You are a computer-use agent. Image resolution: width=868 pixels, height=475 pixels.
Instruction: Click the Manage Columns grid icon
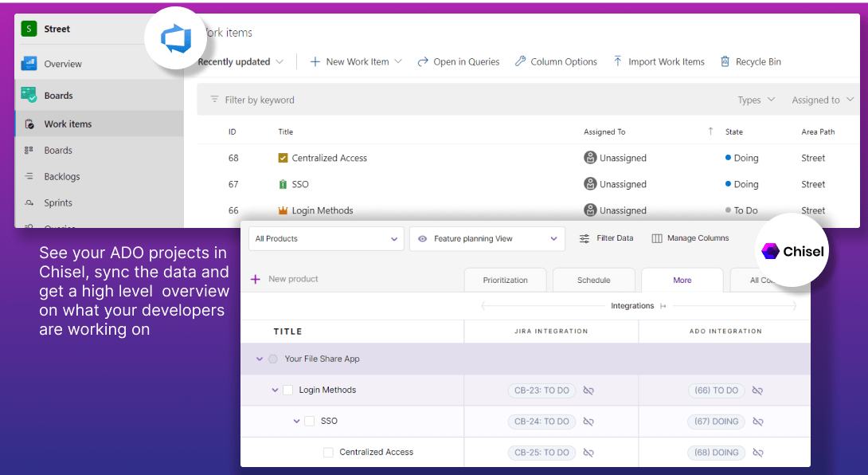tap(656, 238)
